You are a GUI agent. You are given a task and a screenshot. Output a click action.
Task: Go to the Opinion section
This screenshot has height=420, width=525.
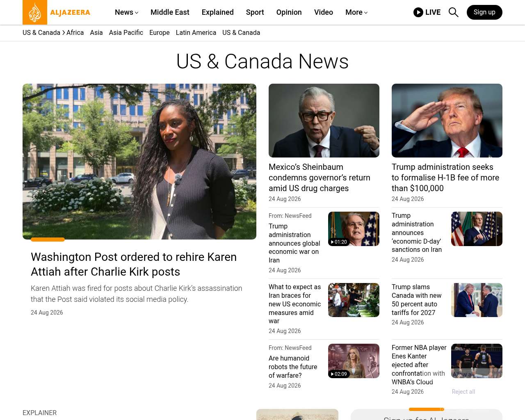289,12
